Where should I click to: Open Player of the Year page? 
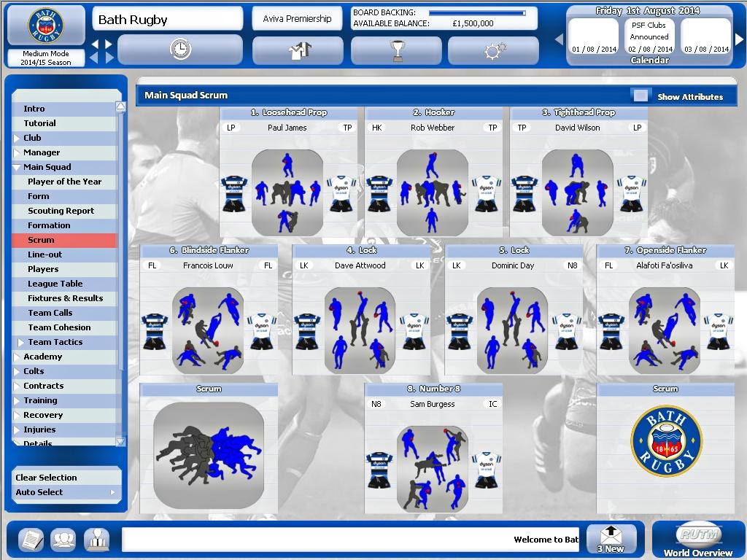coord(64,182)
